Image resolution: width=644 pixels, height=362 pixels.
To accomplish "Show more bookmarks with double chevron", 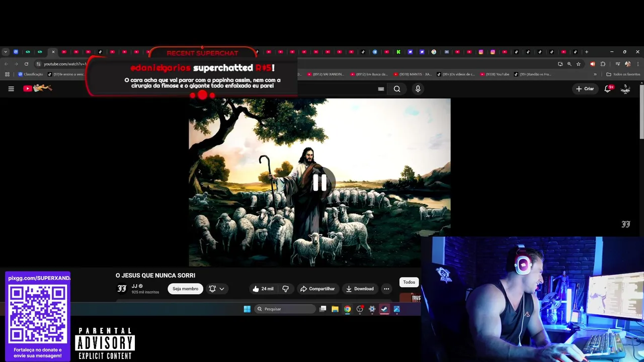I will (595, 74).
